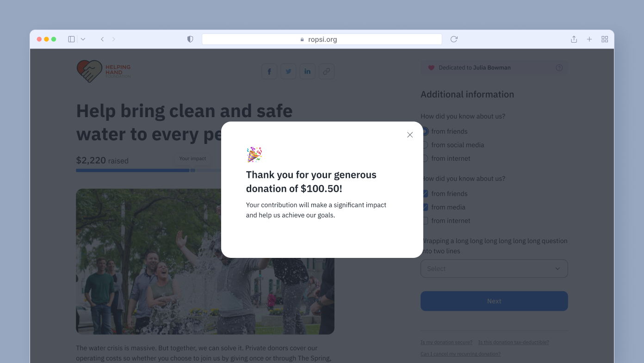Open 'Is this donation tax-deductible?' link
The height and width of the screenshot is (363, 644).
[x=514, y=342]
